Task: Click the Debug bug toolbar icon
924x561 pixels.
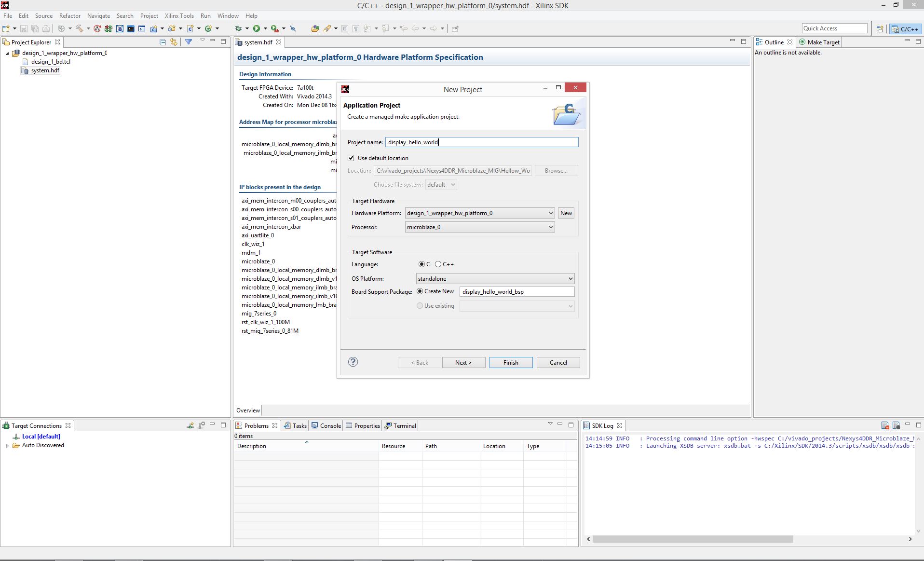Action: 238,28
